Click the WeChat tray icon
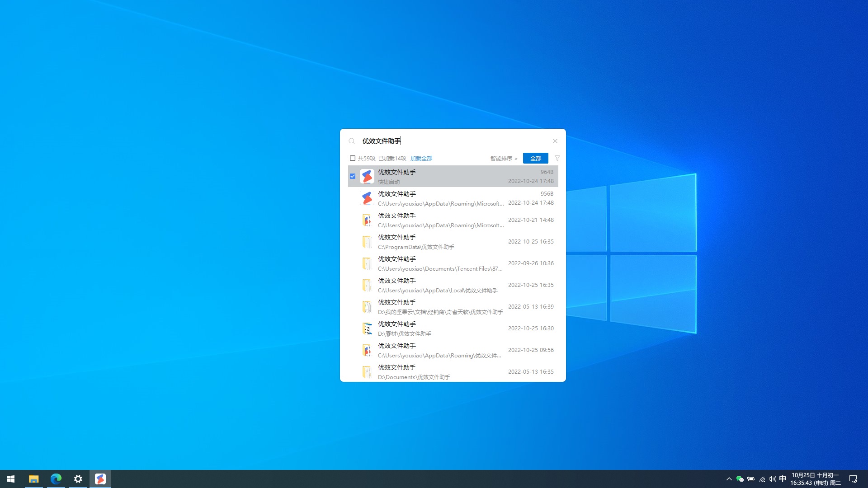The width and height of the screenshot is (868, 488). (x=740, y=479)
